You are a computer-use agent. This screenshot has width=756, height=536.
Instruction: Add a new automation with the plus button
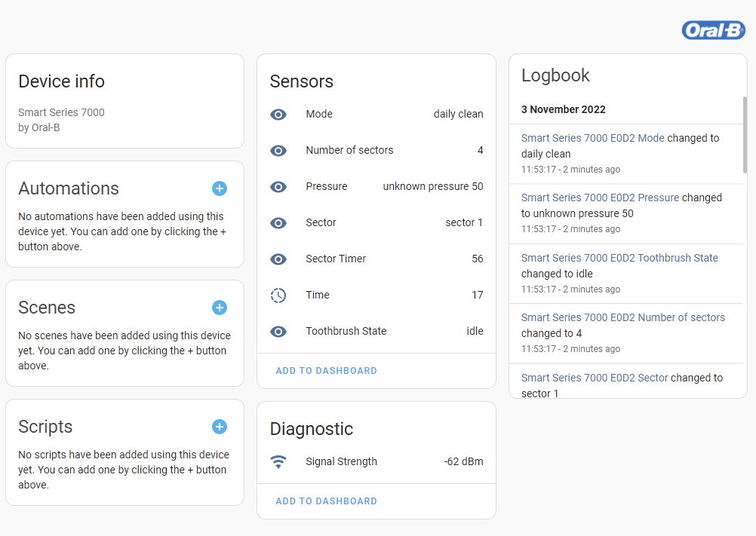pyautogui.click(x=220, y=188)
